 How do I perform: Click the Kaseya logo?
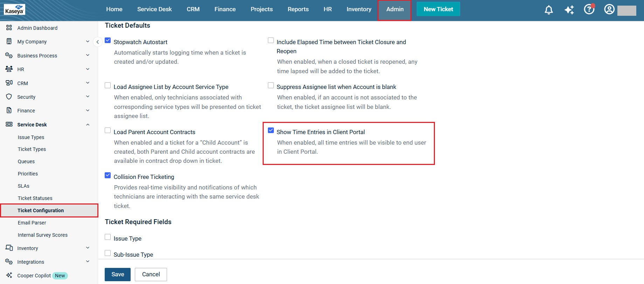[14, 9]
